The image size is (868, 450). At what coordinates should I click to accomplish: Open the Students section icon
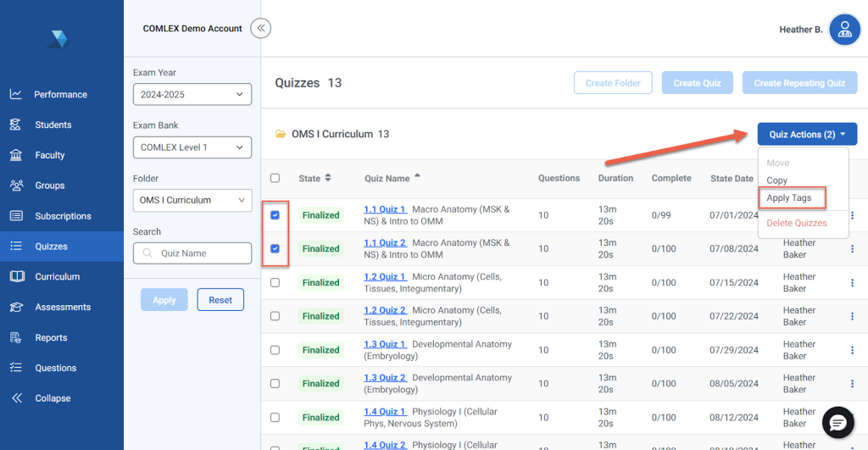tap(15, 125)
